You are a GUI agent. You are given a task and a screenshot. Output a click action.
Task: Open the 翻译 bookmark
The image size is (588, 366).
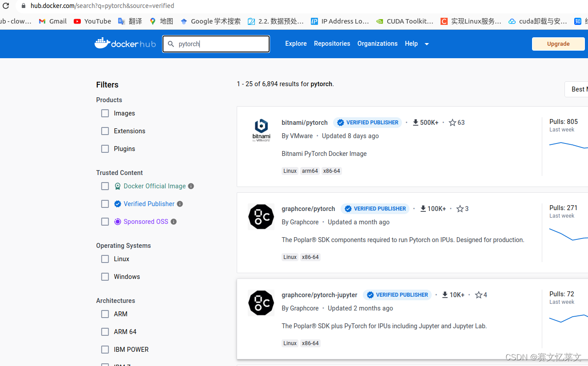(130, 21)
